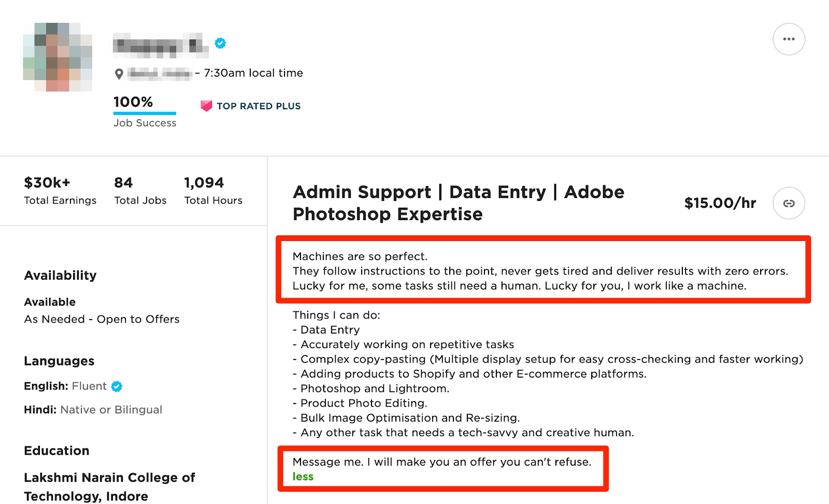Viewport: 829px width, 504px height.
Task: Open the three-dots more options menu
Action: [x=789, y=39]
